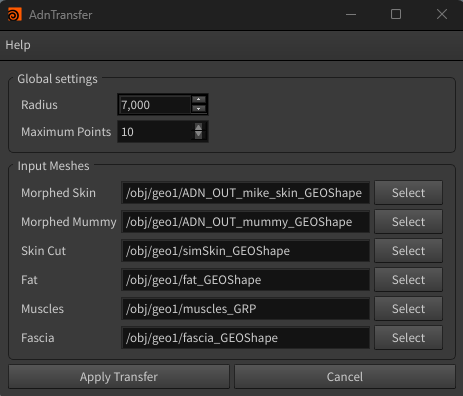The width and height of the screenshot is (463, 396).
Task: Click the AdnTransfer window title text
Action: 60,15
